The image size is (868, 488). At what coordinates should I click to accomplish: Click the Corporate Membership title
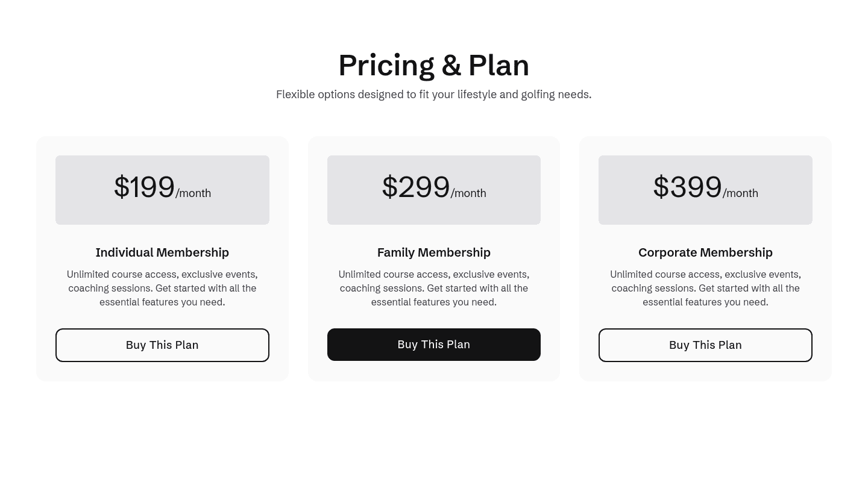click(705, 252)
